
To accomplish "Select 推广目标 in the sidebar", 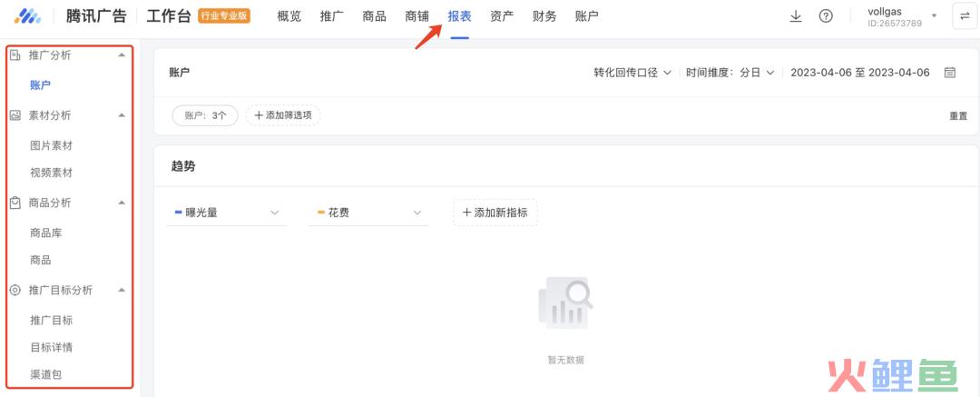I will pyautogui.click(x=51, y=321).
